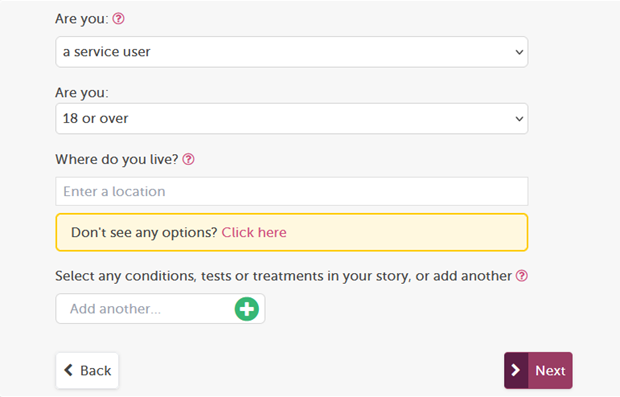Click the 'Enter a location' field

(292, 191)
